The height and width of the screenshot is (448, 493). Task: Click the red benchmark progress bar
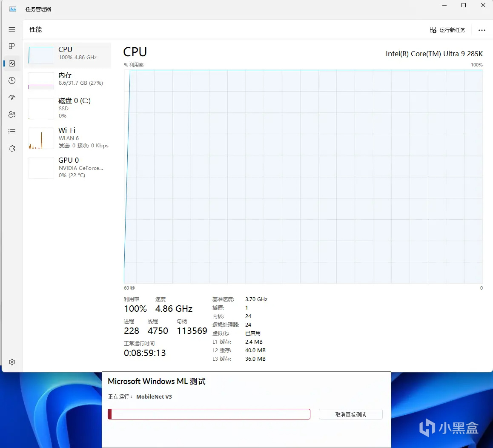point(209,414)
